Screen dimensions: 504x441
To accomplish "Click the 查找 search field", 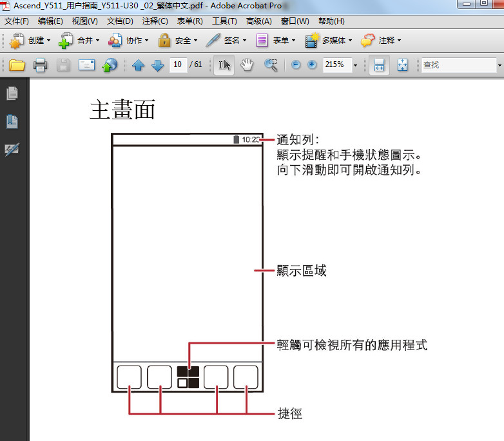I will pyautogui.click(x=459, y=65).
